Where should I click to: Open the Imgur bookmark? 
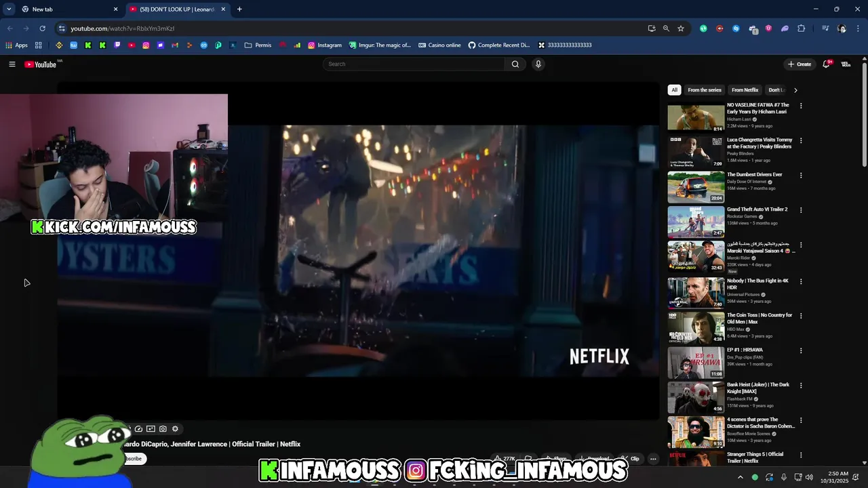point(380,45)
